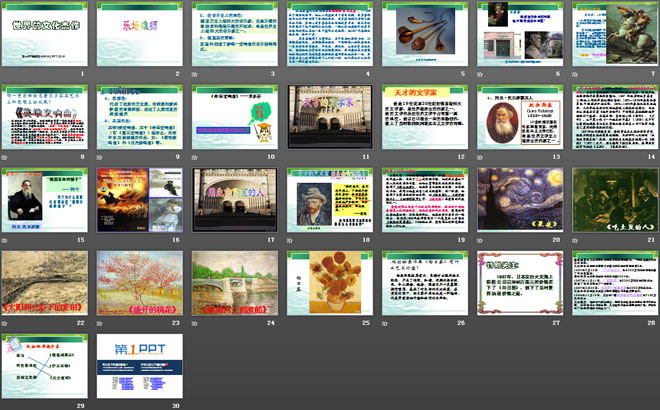Click the animation star icon under slide 23

click(x=99, y=323)
